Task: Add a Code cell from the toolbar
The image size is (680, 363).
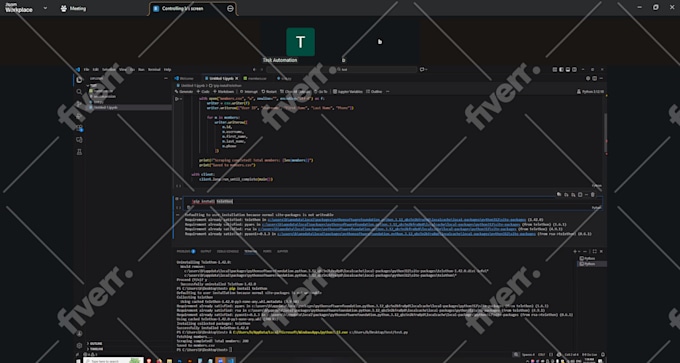Action: (x=203, y=92)
